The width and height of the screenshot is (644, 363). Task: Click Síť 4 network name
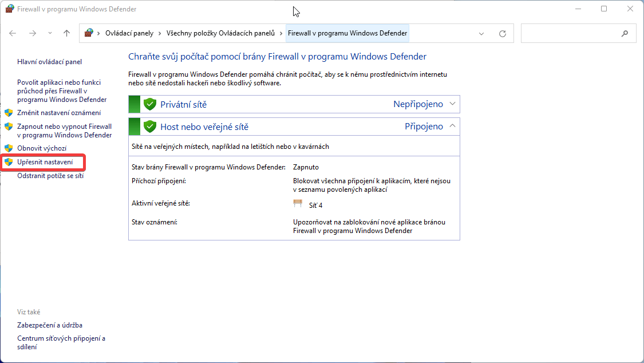click(315, 206)
